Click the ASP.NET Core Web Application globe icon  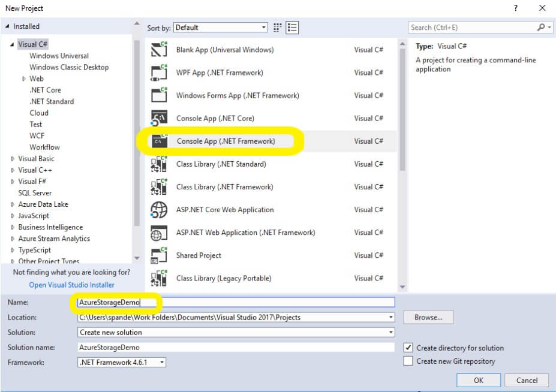coord(159,210)
